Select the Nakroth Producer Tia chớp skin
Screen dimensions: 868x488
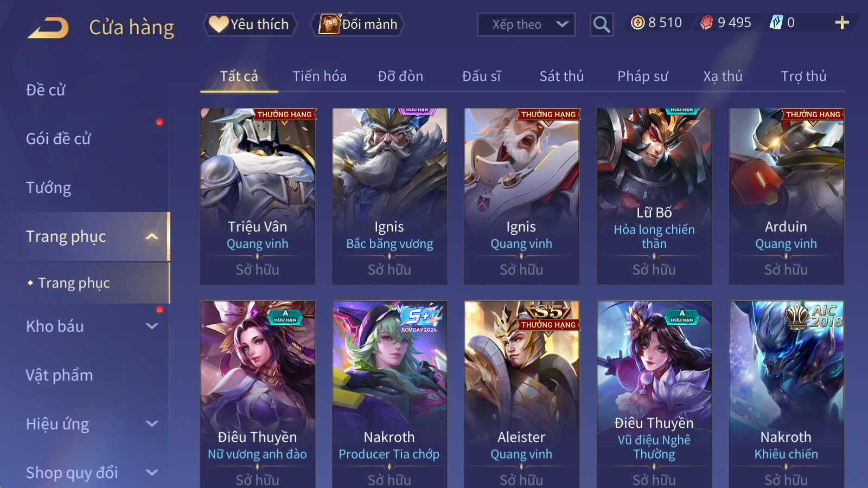[390, 394]
